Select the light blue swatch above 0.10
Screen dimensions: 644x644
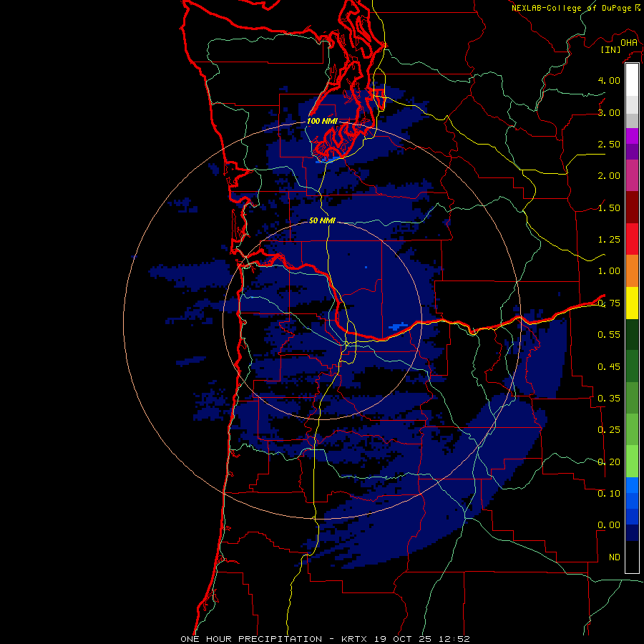pyautogui.click(x=632, y=485)
